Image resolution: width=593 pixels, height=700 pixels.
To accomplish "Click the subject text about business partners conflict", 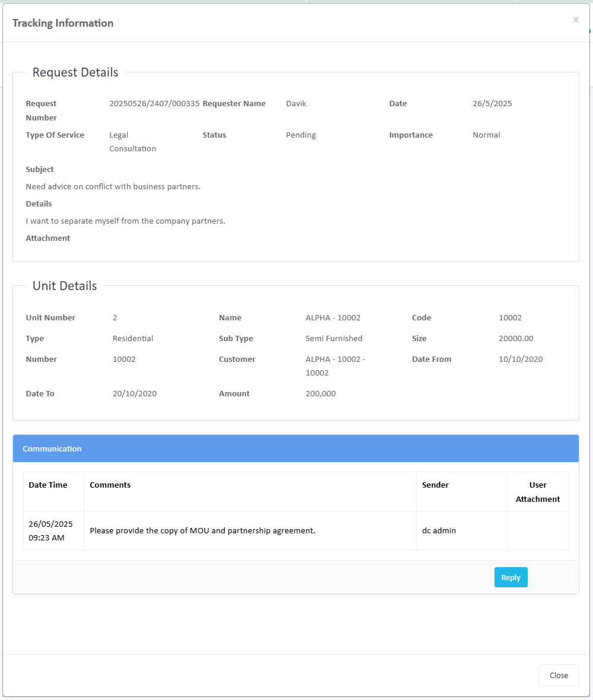I will click(x=113, y=187).
